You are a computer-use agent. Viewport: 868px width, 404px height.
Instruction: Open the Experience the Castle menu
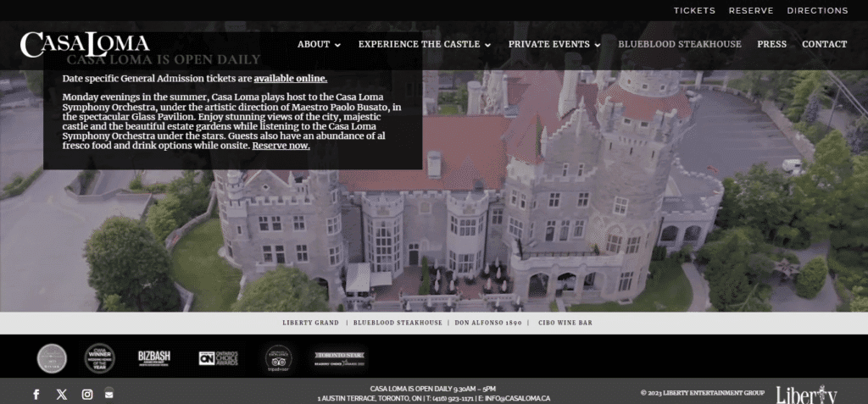point(419,44)
